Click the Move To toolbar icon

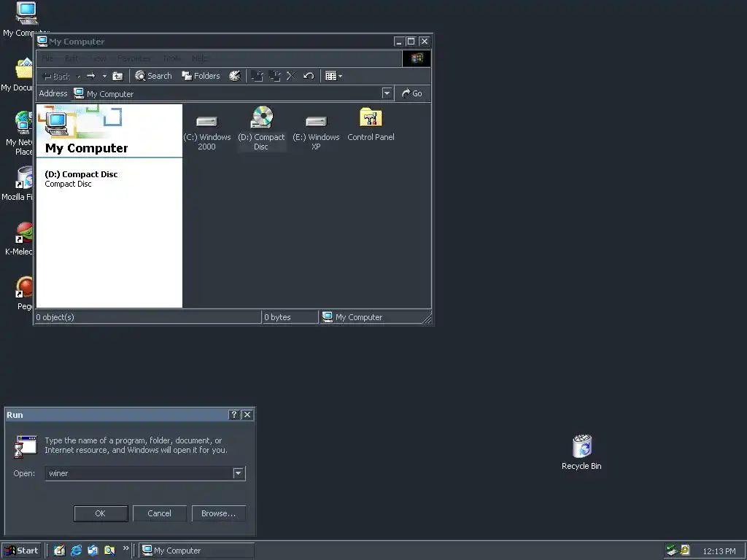click(x=258, y=76)
